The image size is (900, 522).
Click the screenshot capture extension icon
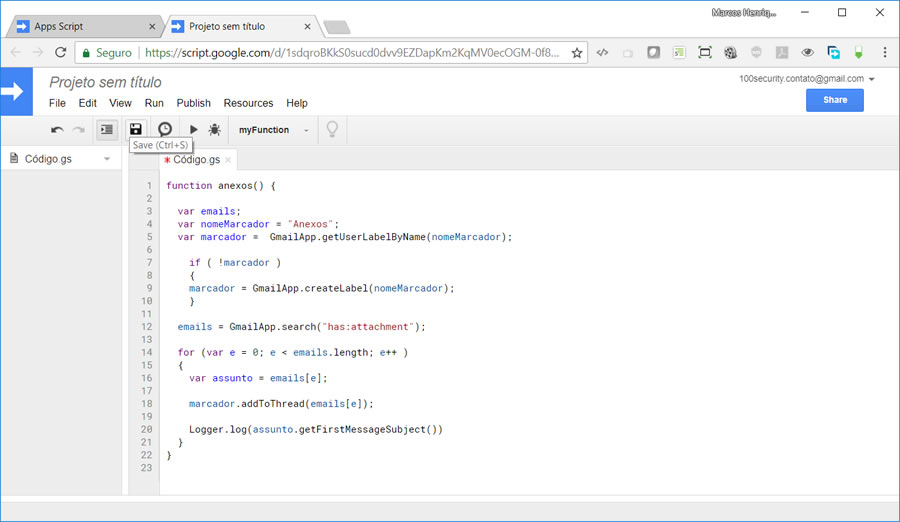705,53
